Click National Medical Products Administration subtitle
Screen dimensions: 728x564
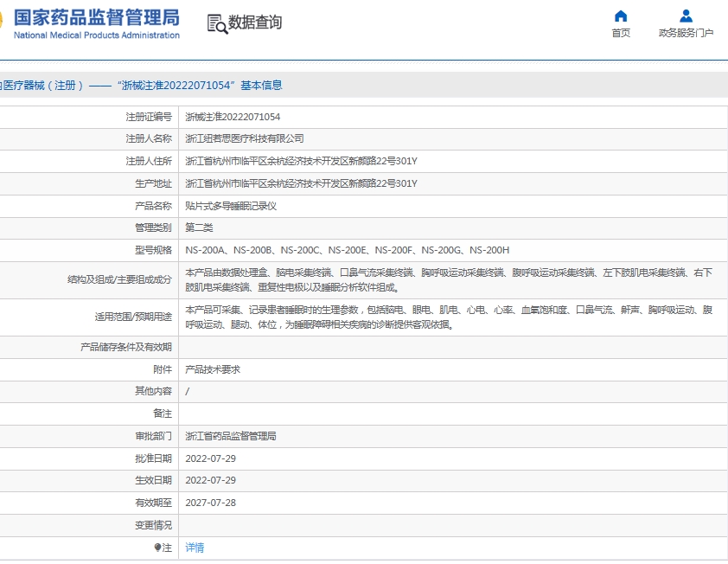point(97,35)
